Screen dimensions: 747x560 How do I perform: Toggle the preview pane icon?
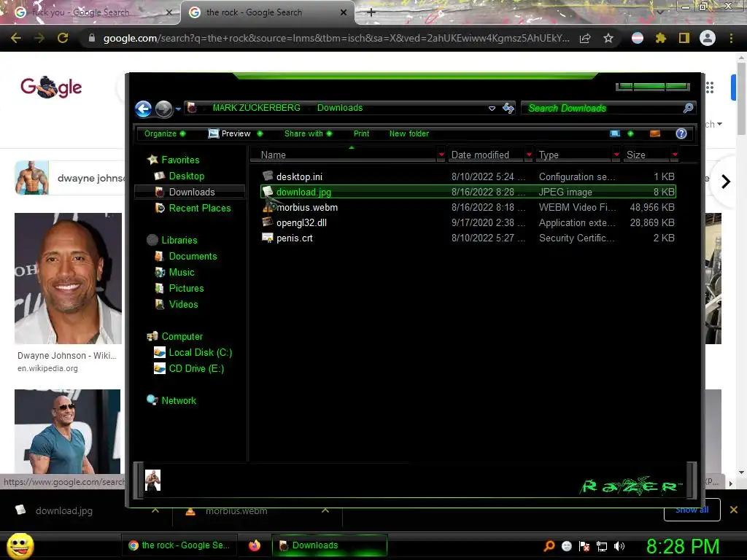tap(655, 134)
